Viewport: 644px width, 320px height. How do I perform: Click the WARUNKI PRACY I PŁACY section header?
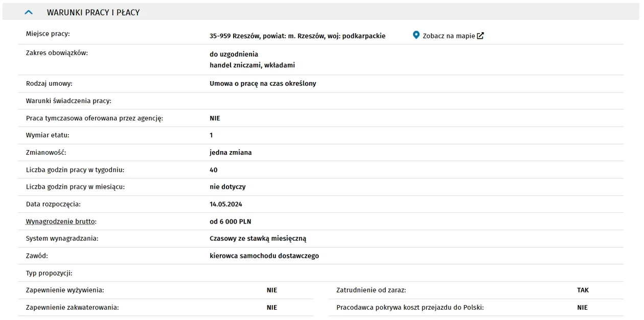[93, 12]
